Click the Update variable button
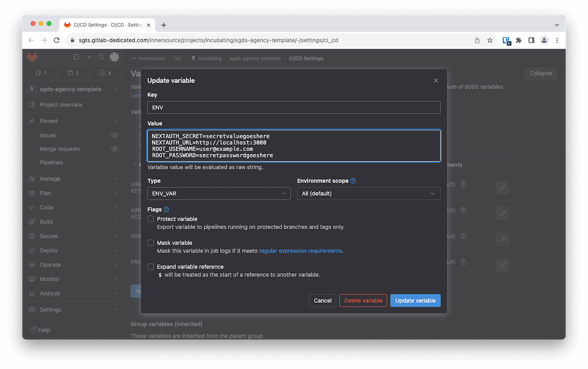This screenshot has height=369, width=588. point(415,300)
